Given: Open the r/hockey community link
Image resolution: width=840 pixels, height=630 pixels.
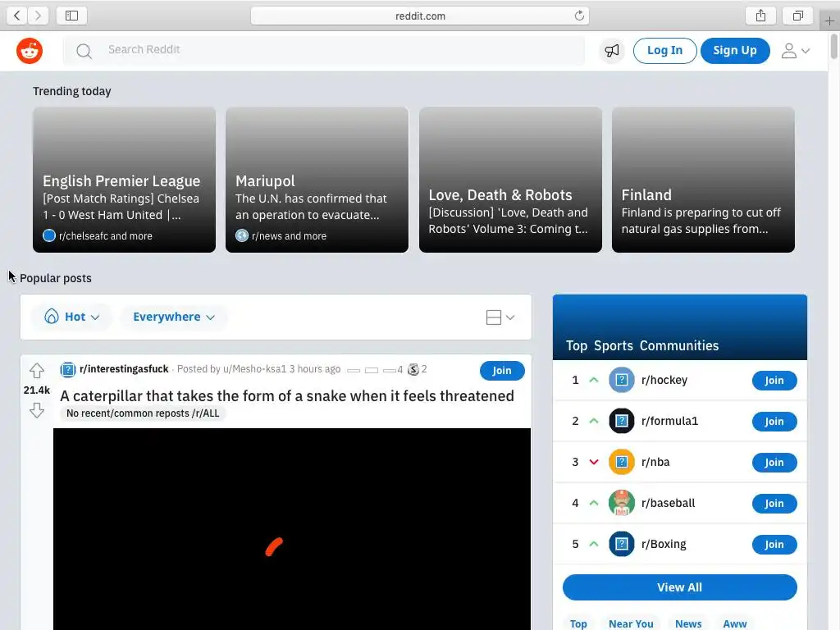Looking at the screenshot, I should click(x=664, y=380).
